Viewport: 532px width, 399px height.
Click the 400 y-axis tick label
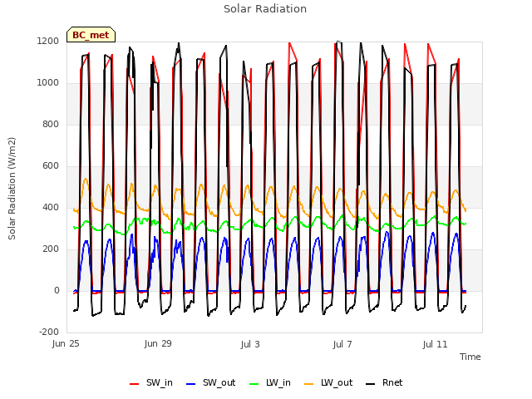click(x=51, y=207)
